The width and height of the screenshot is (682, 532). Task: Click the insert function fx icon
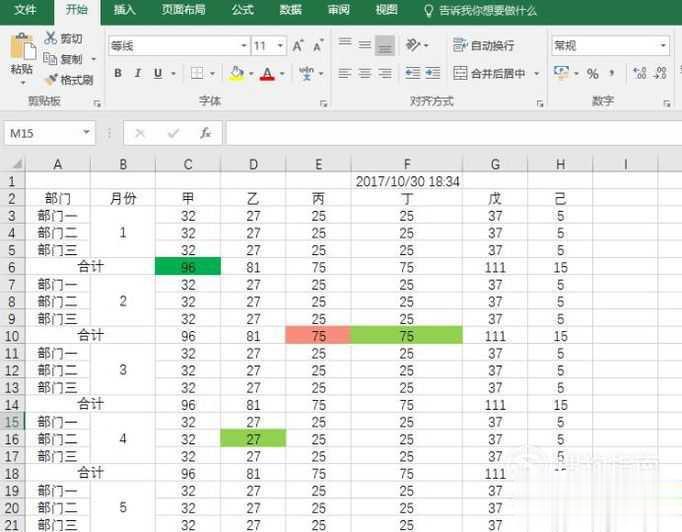pos(205,133)
